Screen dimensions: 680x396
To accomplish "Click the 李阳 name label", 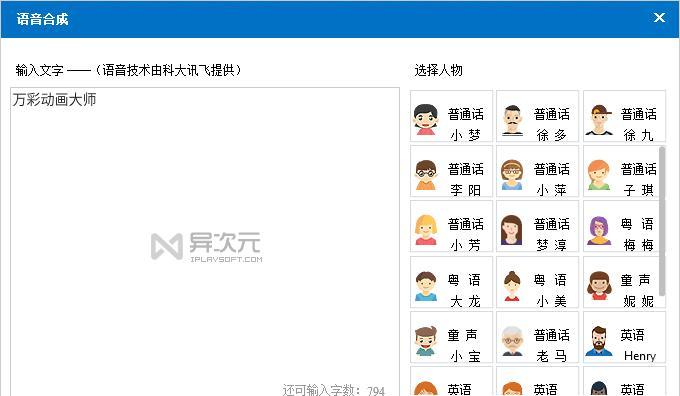I will (465, 190).
